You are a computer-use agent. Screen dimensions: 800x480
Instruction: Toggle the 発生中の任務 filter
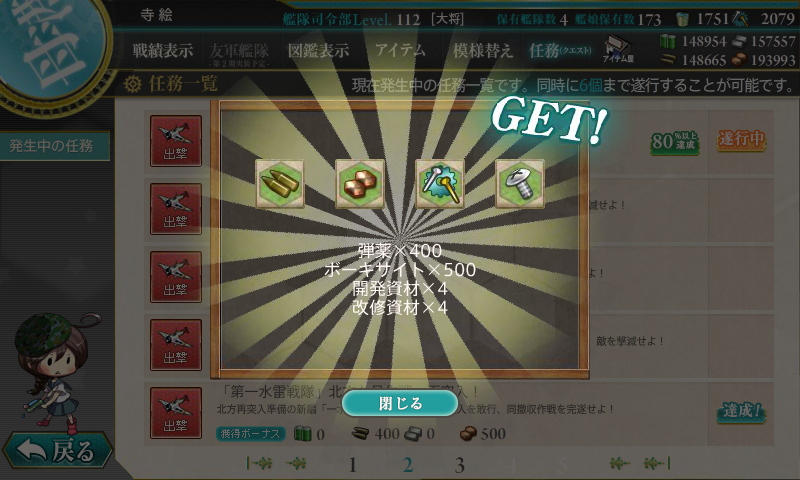click(54, 146)
